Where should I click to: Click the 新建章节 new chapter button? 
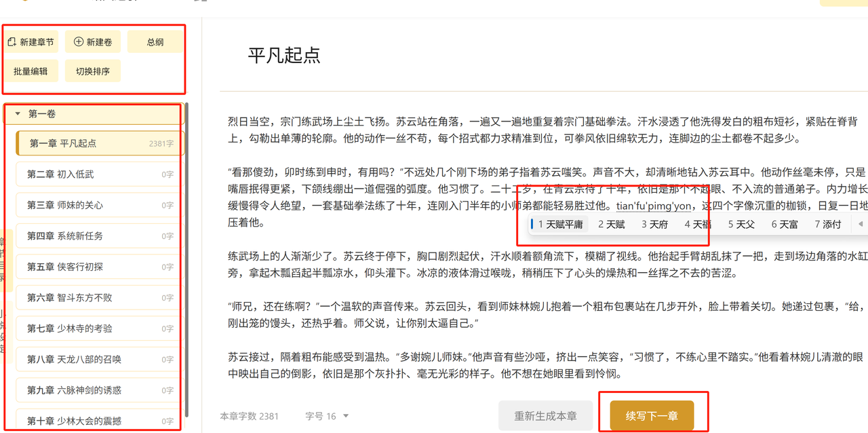[31, 42]
